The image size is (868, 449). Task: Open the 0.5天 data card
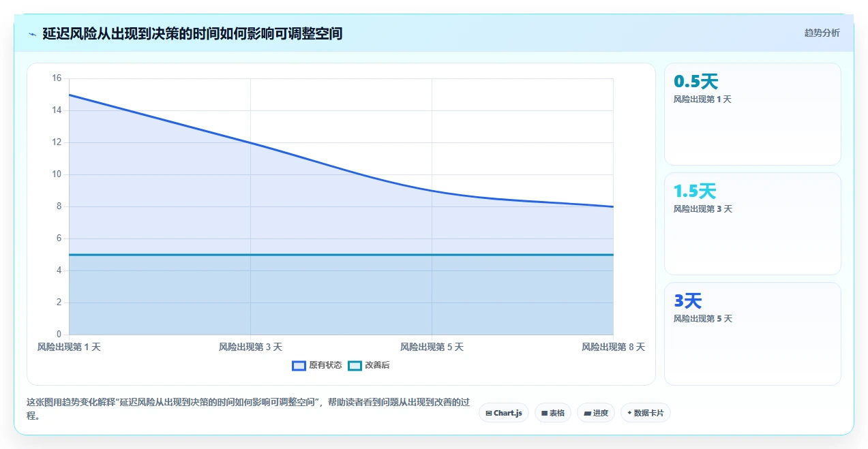click(x=753, y=114)
